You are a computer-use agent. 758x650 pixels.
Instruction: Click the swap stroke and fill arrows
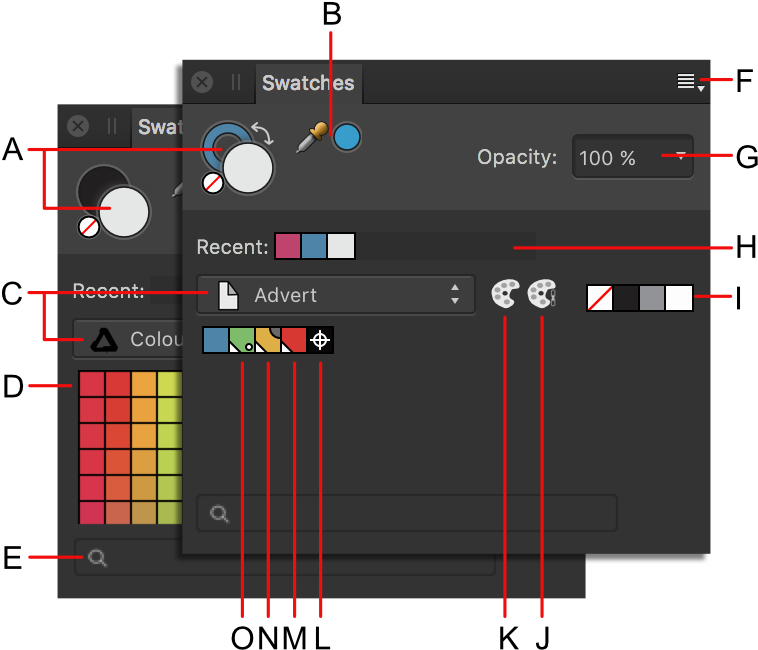263,133
